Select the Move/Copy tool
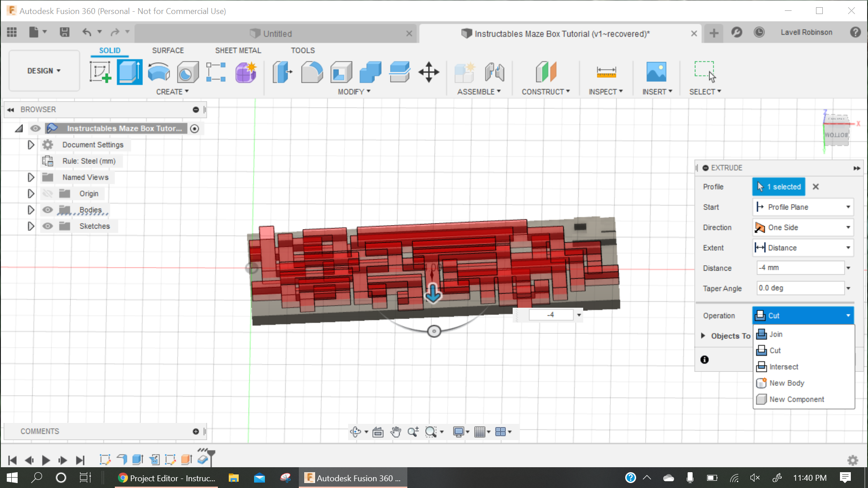Image resolution: width=868 pixels, height=488 pixels. (429, 72)
